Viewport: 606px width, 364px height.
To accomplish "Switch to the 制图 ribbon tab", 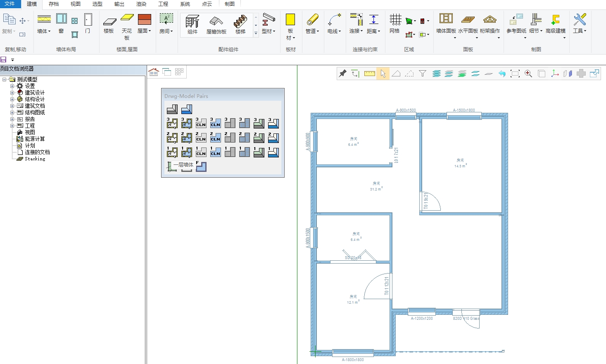I will pyautogui.click(x=230, y=4).
